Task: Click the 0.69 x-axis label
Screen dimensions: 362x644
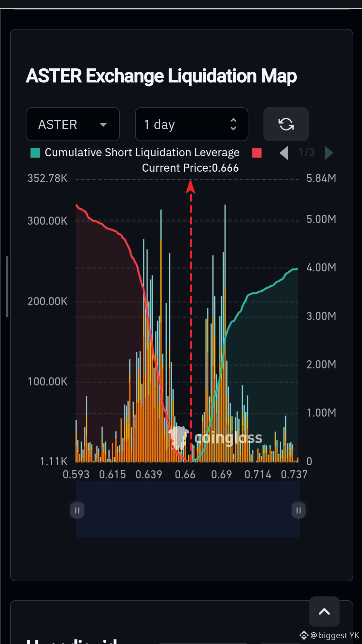Action: [x=221, y=474]
